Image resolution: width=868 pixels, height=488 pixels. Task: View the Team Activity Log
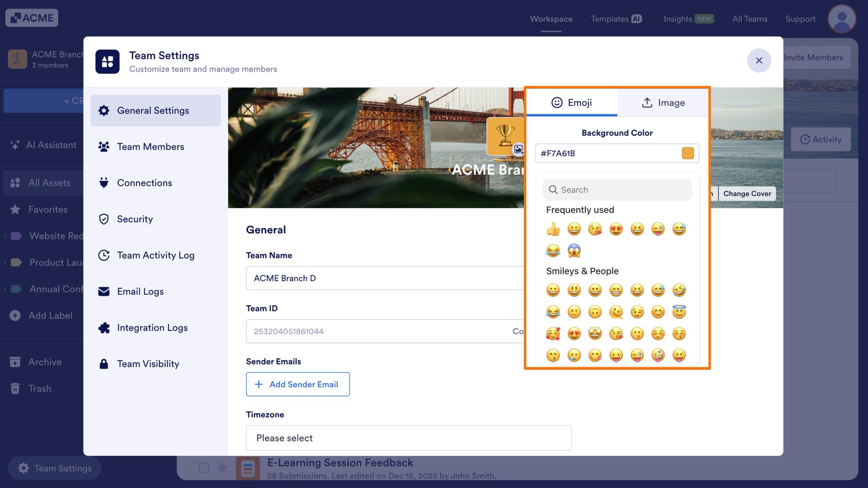pyautogui.click(x=156, y=255)
